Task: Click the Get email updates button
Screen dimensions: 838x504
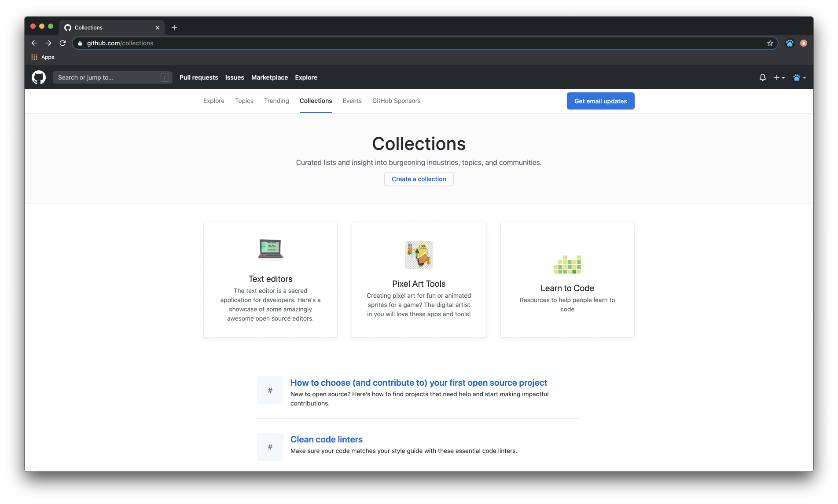Action: [600, 101]
